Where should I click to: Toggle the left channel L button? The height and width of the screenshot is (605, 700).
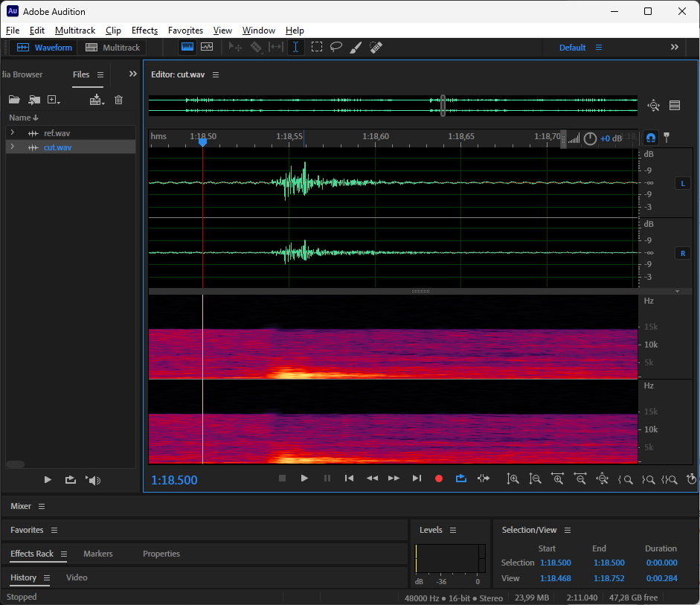tap(683, 183)
